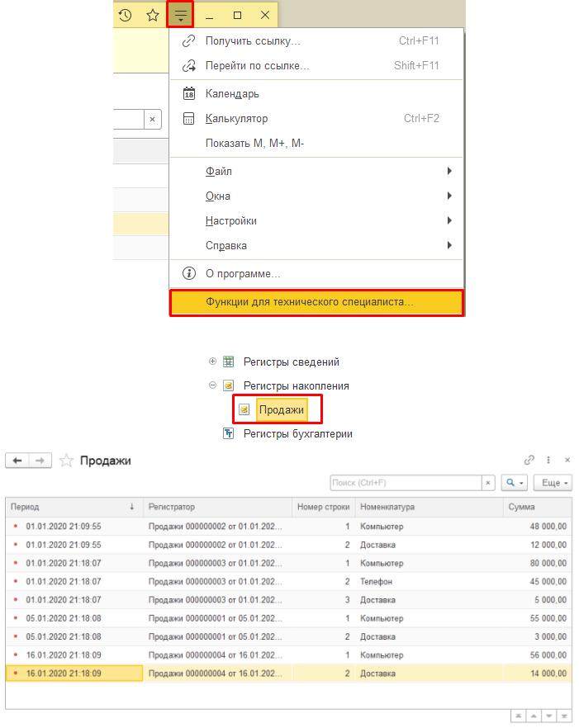The image size is (579, 728).
Task: Expand the Справка submenu
Action: [316, 245]
